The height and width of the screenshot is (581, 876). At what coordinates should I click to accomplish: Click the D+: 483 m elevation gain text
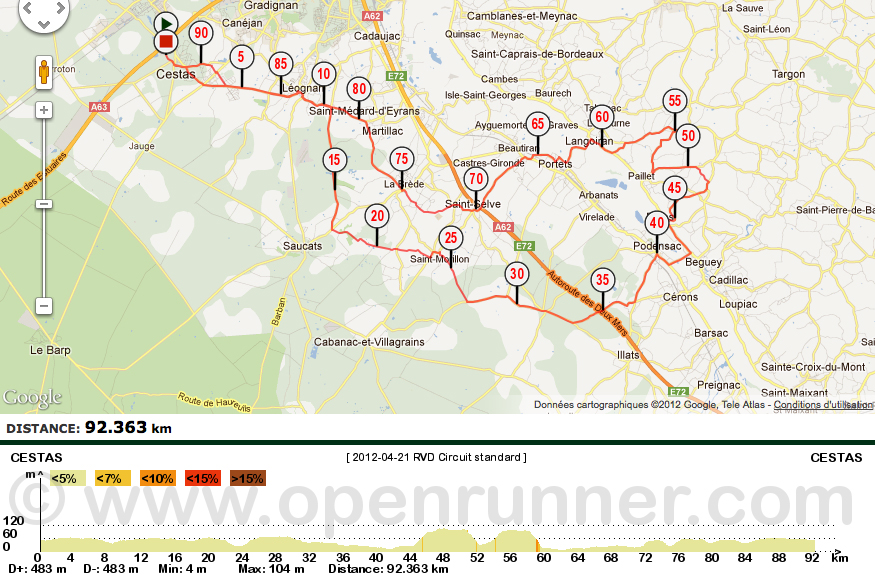click(x=37, y=569)
